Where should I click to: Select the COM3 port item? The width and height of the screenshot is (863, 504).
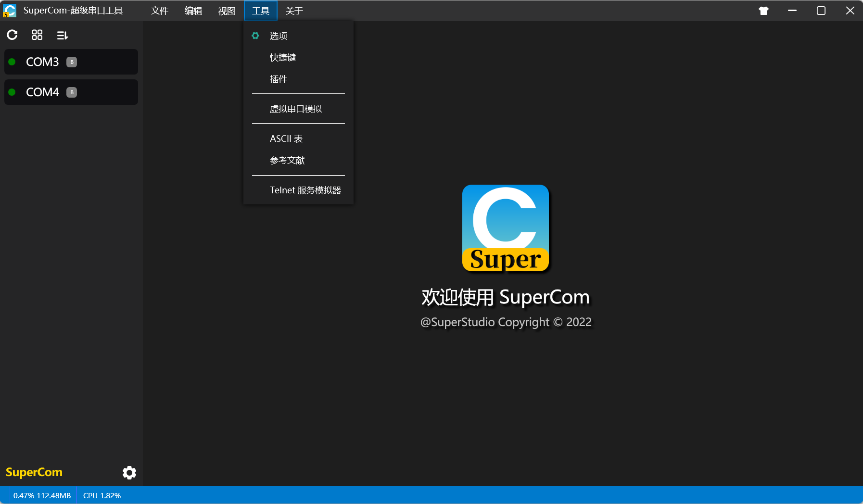pyautogui.click(x=71, y=62)
